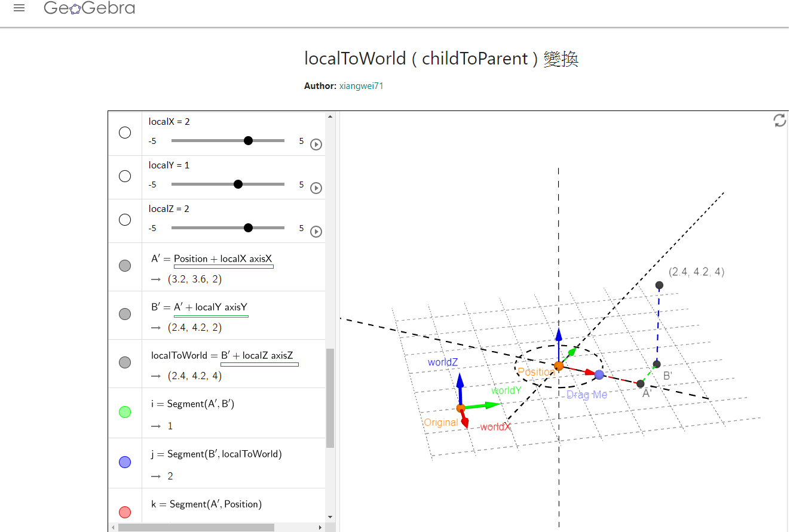Show point A' using its visibility circle
790x532 pixels.
(x=124, y=266)
